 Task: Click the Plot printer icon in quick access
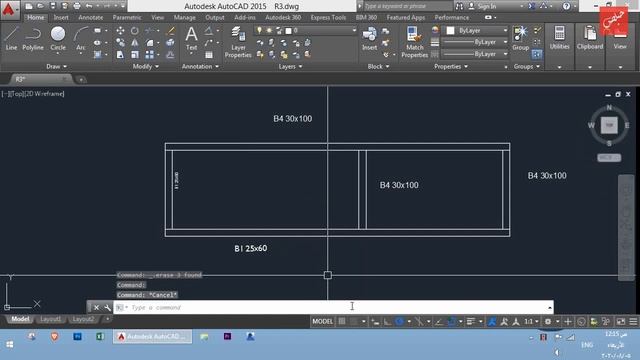point(77,6)
